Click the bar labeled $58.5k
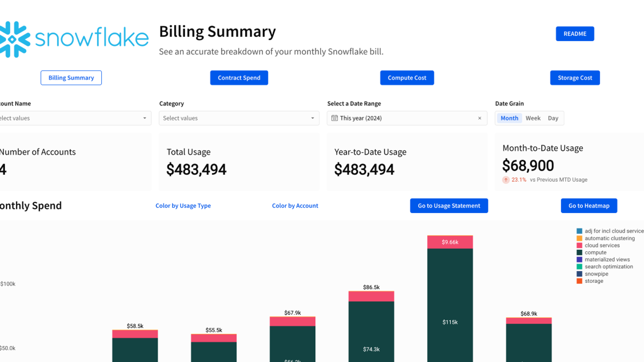Screen dimensions: 644x362 click(x=135, y=346)
